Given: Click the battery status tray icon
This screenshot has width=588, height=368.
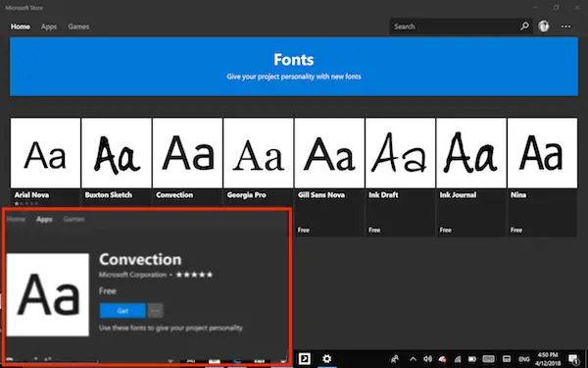Looking at the screenshot, I should coord(472,359).
